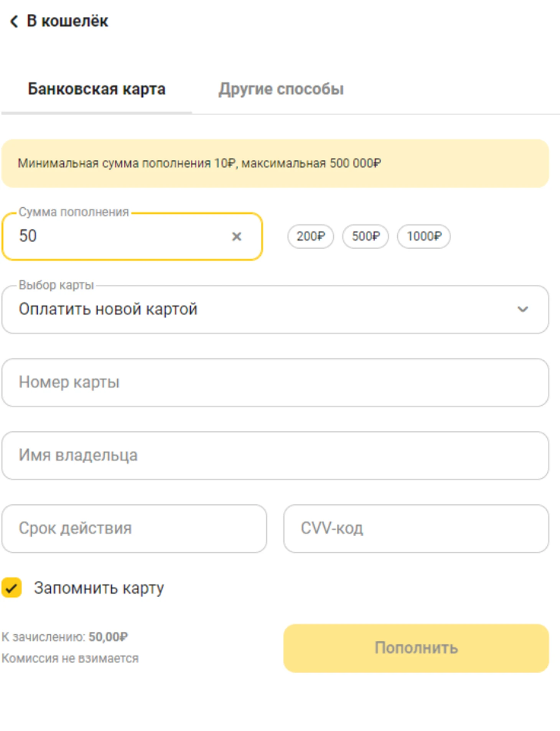Open the Выбор карты dropdown
560x731 pixels.
pyautogui.click(x=268, y=309)
